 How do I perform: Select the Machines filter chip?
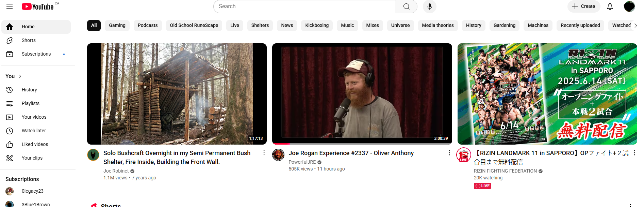pyautogui.click(x=538, y=26)
